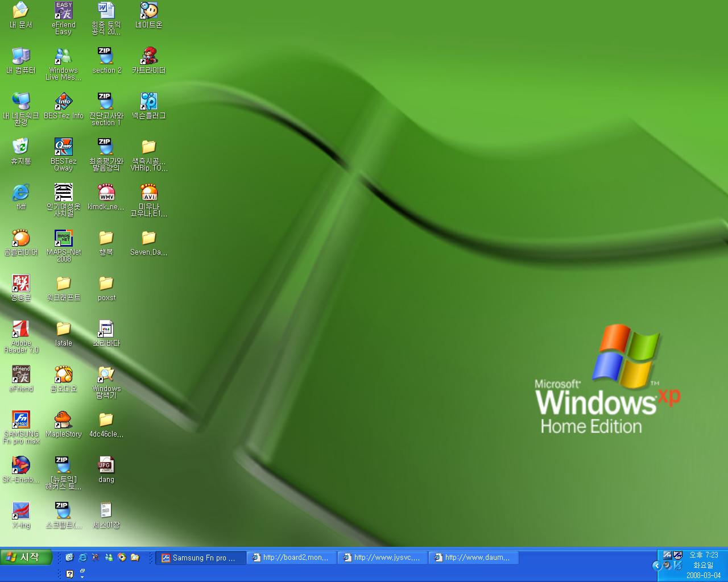Viewport: 728px width, 582px height.
Task: Click the 시작 Start button
Action: coord(26,558)
